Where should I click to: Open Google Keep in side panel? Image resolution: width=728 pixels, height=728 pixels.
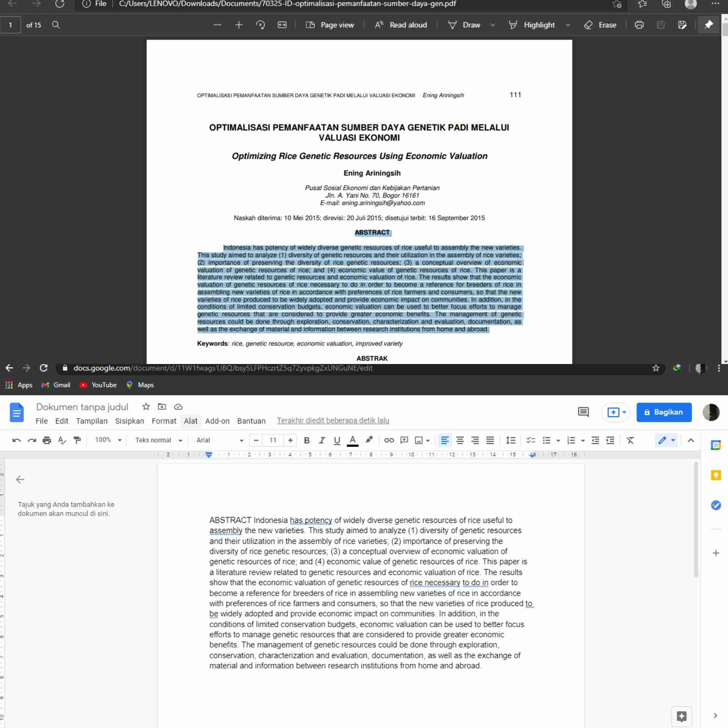pyautogui.click(x=715, y=475)
